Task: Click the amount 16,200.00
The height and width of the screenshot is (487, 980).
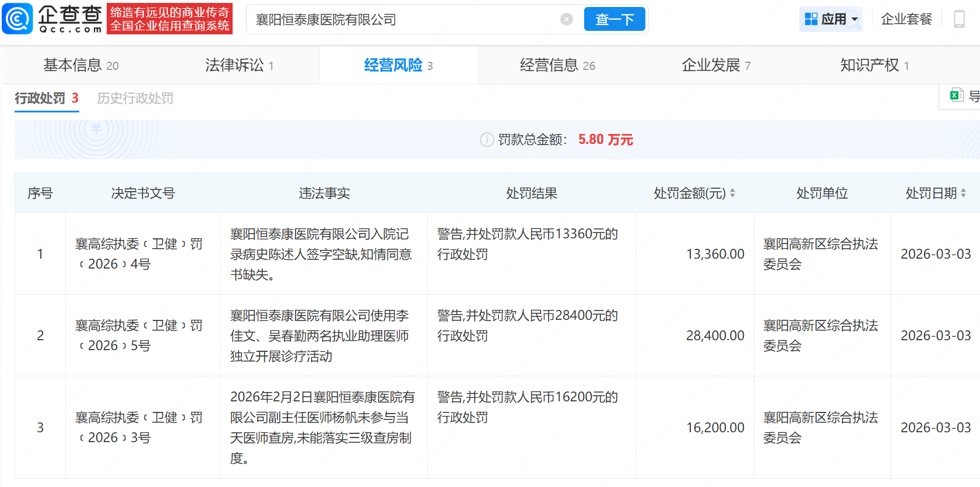Action: (715, 428)
